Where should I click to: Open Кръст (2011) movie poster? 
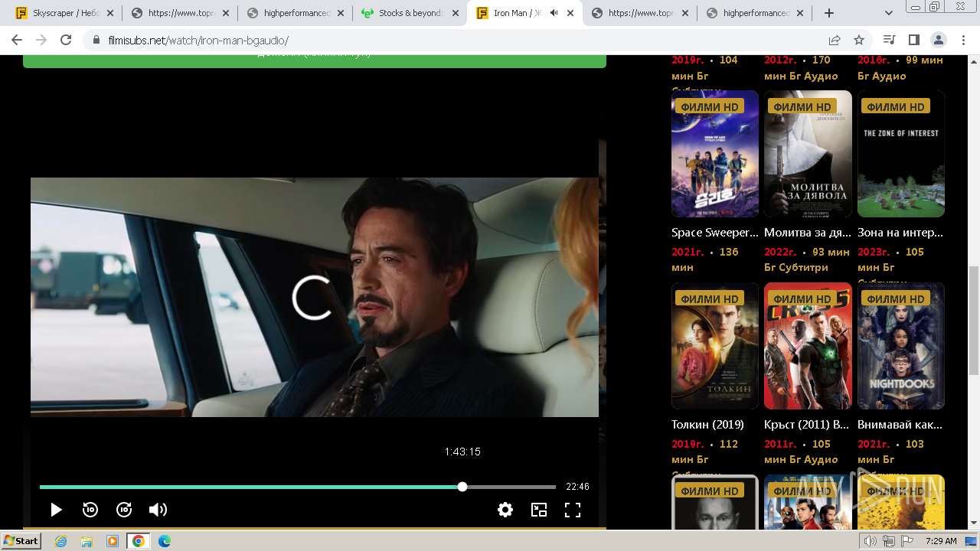pos(808,346)
